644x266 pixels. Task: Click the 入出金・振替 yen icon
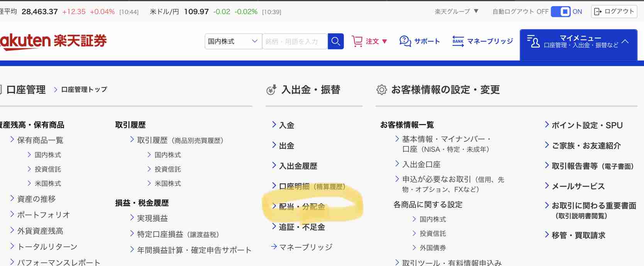(x=272, y=90)
